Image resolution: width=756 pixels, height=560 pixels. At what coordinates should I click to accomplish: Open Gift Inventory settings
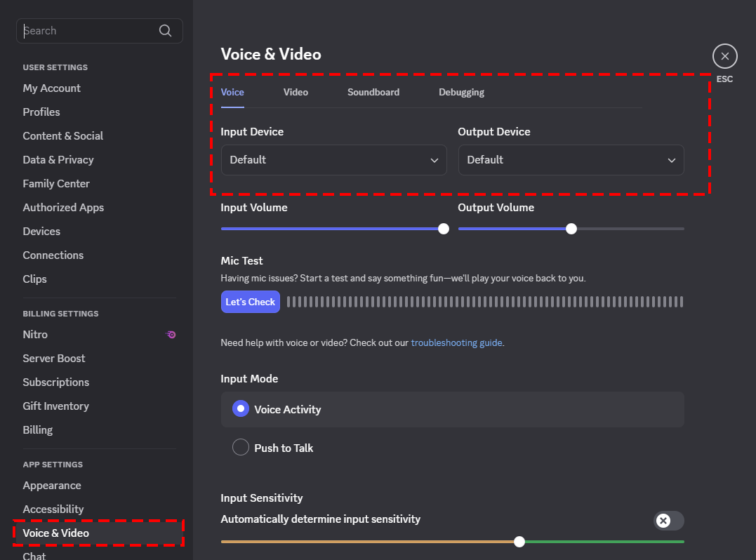pyautogui.click(x=56, y=406)
